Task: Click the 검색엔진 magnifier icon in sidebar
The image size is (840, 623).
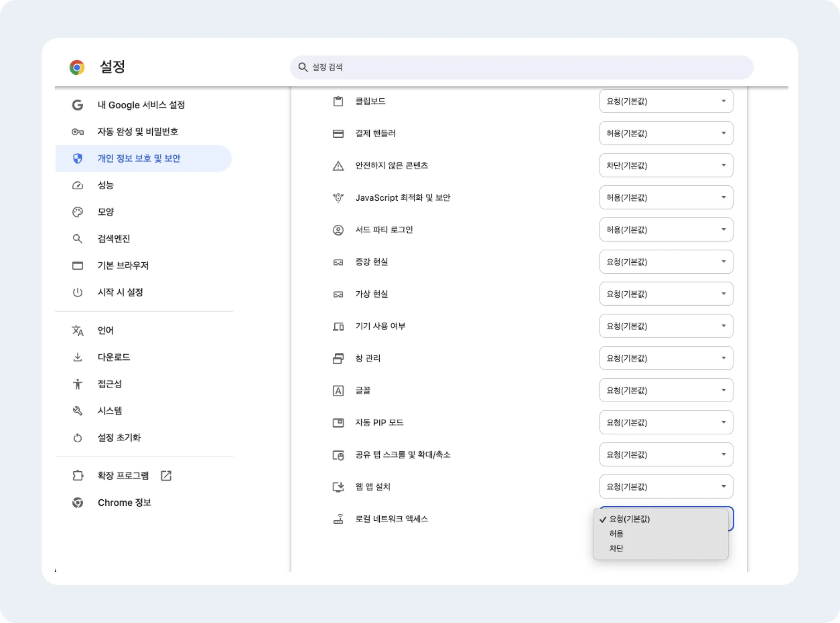Action: 77,239
